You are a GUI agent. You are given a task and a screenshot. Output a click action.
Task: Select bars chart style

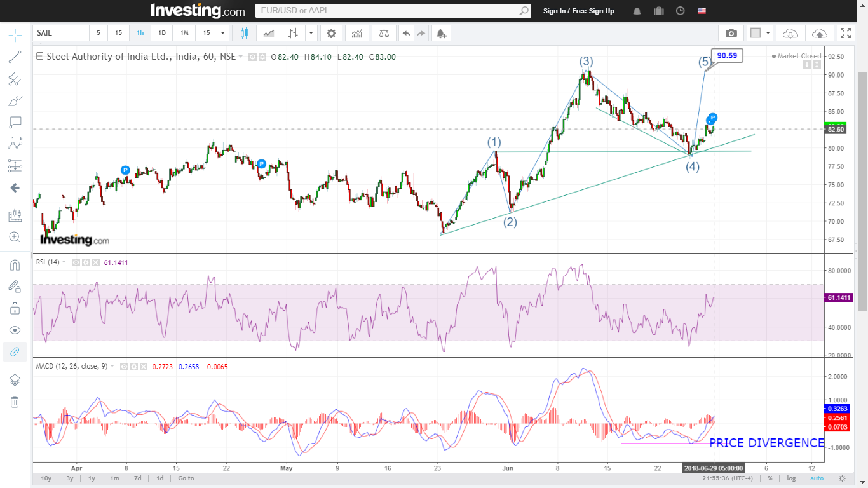point(293,33)
